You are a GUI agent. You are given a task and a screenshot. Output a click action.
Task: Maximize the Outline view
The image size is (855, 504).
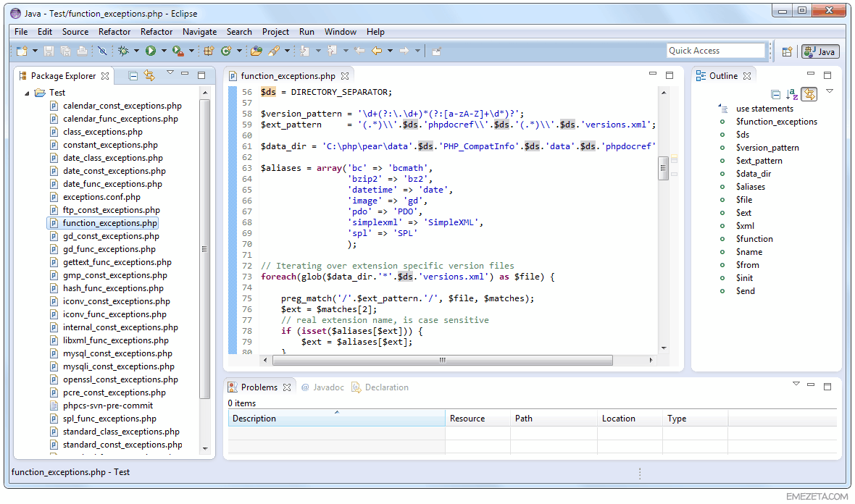[x=827, y=75]
